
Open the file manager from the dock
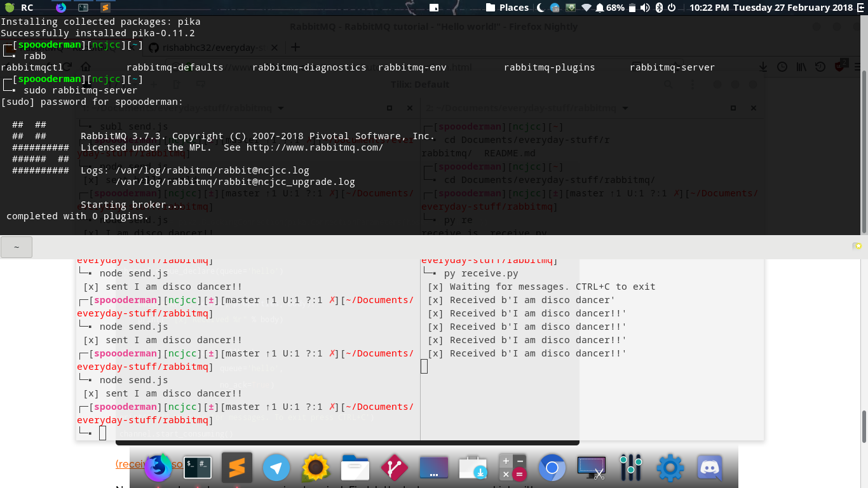(355, 469)
